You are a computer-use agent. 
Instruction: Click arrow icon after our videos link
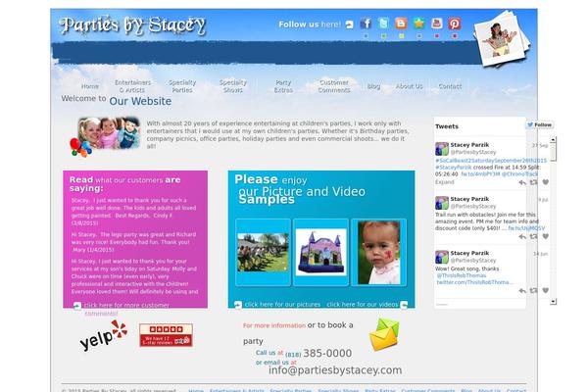tap(404, 305)
